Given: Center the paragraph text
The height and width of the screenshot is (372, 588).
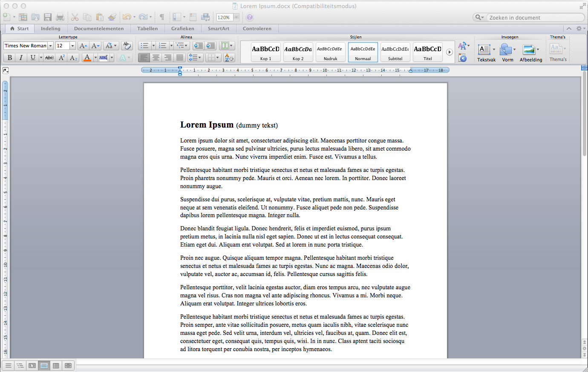Looking at the screenshot, I should pyautogui.click(x=156, y=58).
